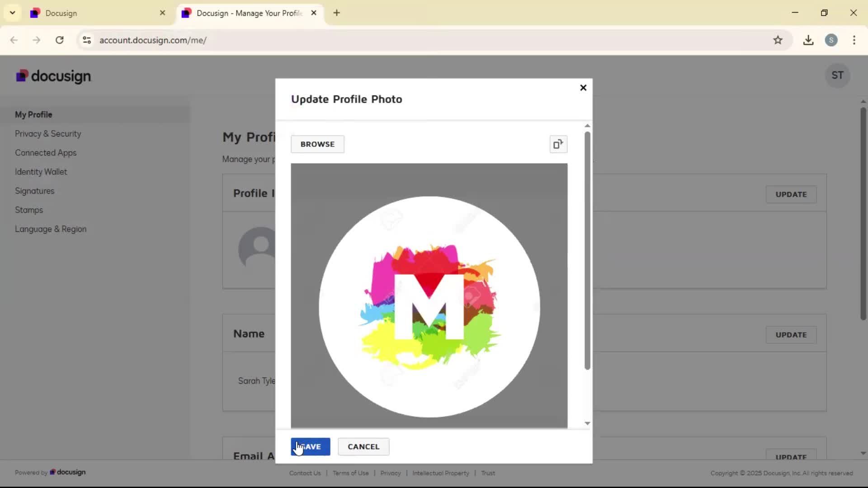Open Language & Region settings
This screenshot has height=488, width=868.
click(x=51, y=229)
